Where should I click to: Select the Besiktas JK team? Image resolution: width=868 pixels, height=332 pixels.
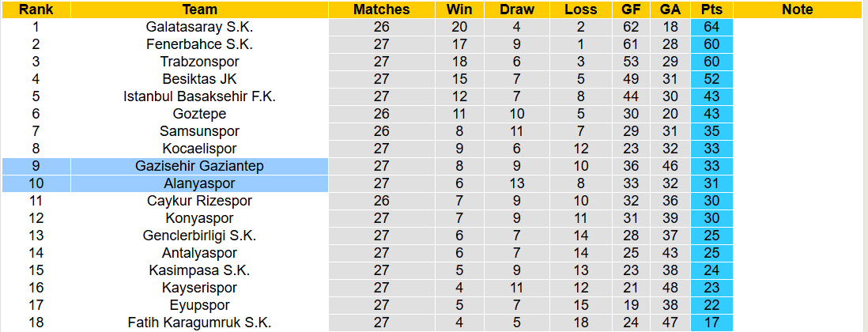(x=199, y=78)
